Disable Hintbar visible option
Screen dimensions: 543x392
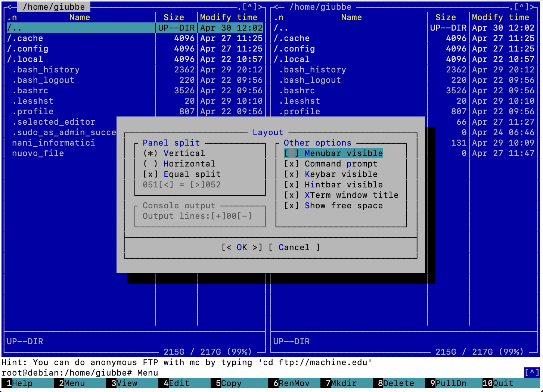click(292, 185)
